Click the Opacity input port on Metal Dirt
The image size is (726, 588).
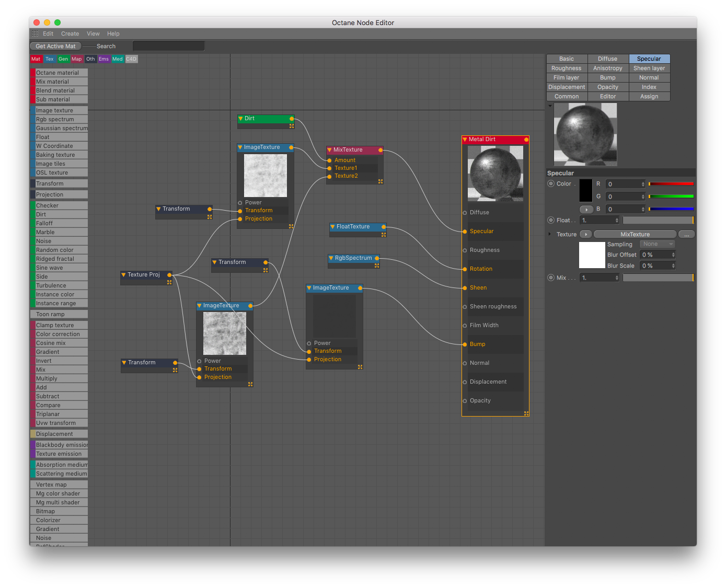pyautogui.click(x=465, y=401)
